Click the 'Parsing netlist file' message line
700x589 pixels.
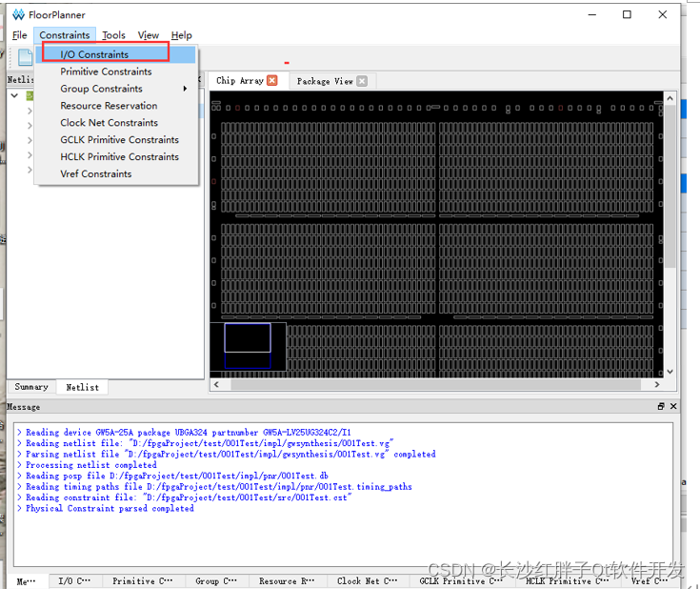tap(227, 455)
